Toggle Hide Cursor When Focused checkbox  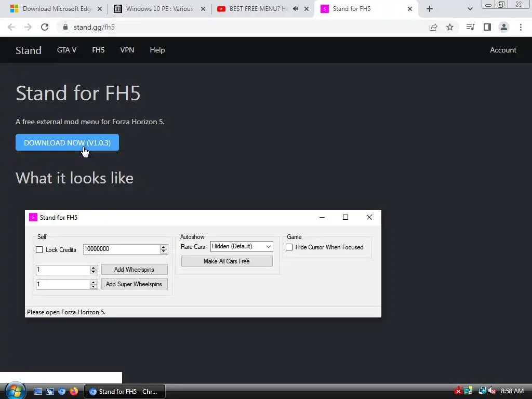pos(289,247)
